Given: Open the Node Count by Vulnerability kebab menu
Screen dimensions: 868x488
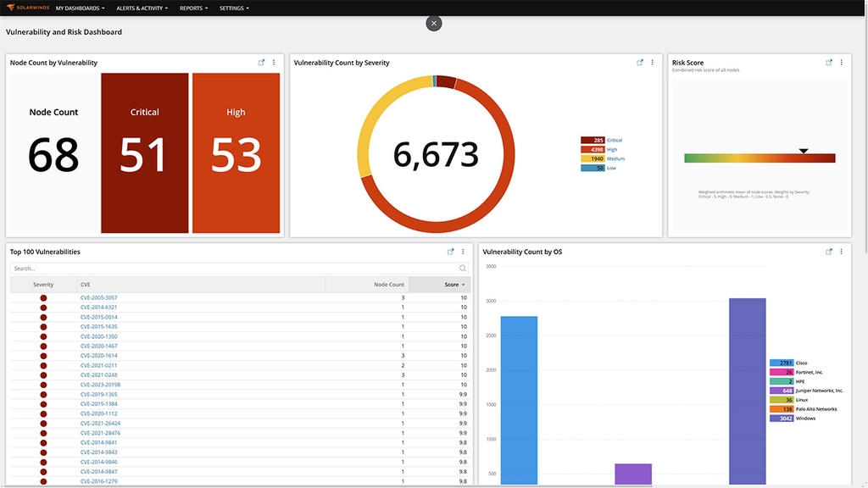Looking at the screenshot, I should click(273, 62).
